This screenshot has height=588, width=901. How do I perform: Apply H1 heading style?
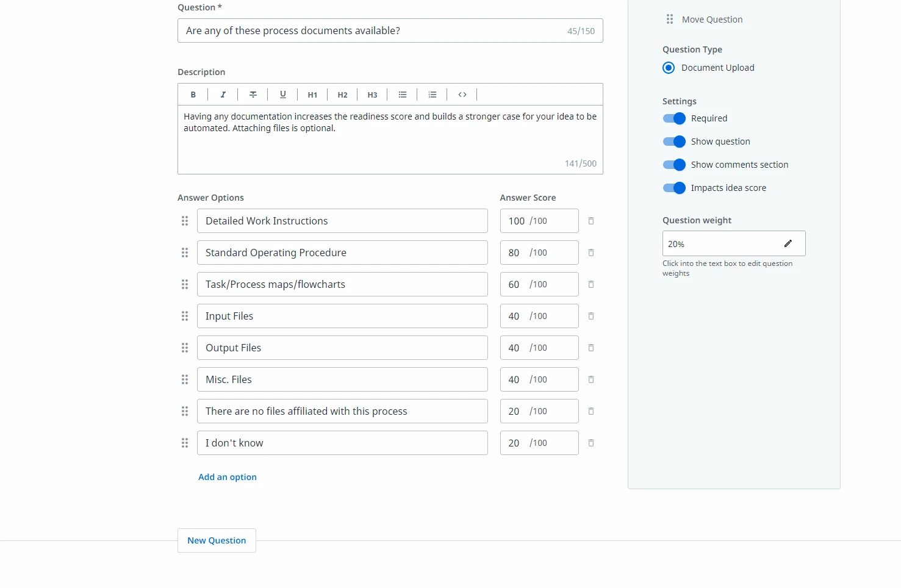[x=312, y=95]
